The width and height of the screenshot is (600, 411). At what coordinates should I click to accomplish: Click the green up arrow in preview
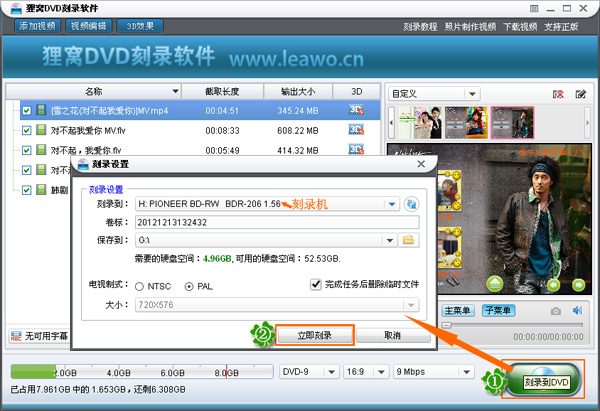coord(495,284)
